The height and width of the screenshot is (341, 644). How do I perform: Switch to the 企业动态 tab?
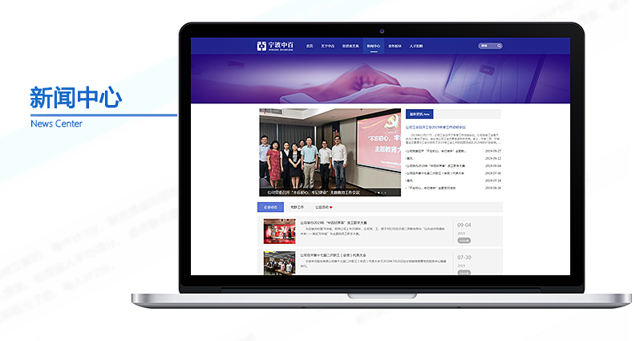271,207
